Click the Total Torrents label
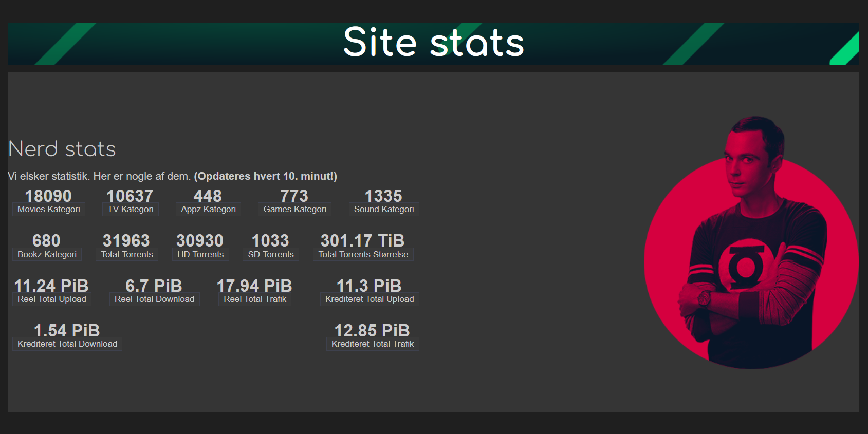This screenshot has width=868, height=434. [x=127, y=254]
